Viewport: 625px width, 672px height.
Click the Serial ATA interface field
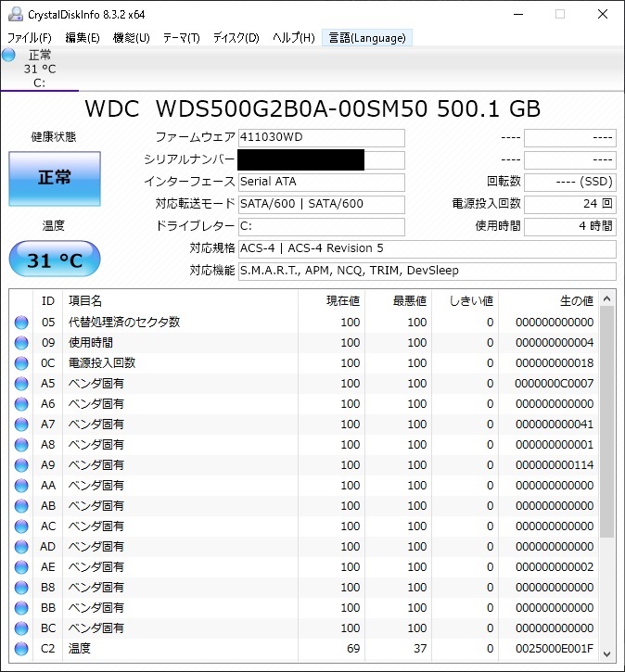(x=321, y=183)
